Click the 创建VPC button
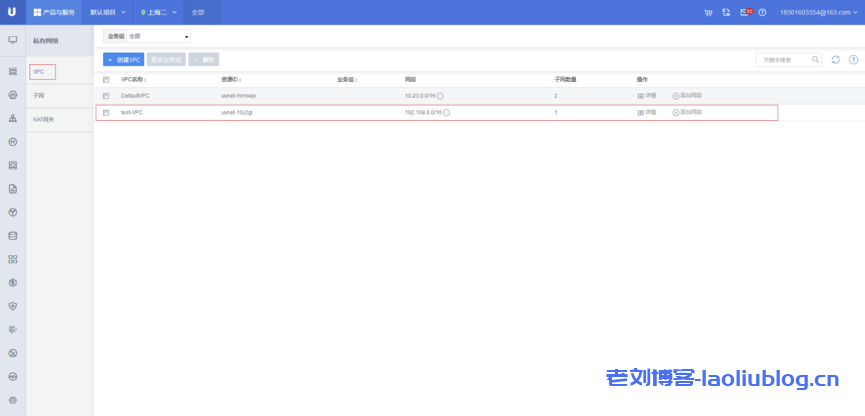Screen dimensions: 865x416 point(123,60)
